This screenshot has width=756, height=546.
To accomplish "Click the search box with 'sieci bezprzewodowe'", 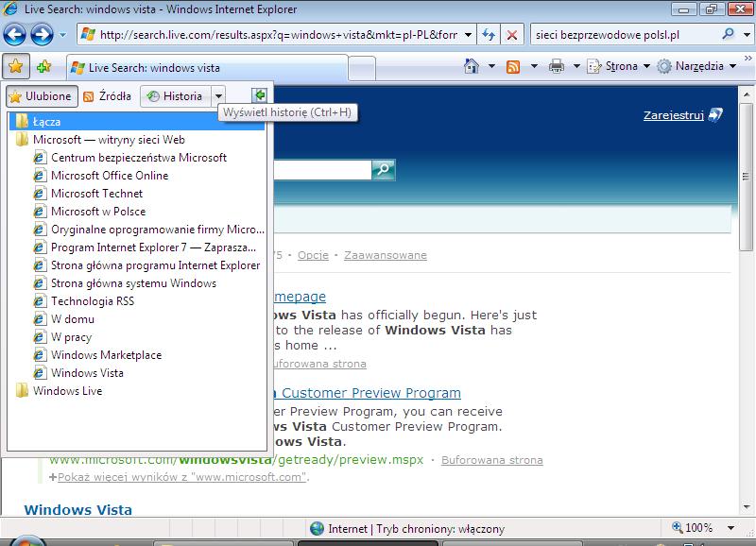I will [625, 35].
